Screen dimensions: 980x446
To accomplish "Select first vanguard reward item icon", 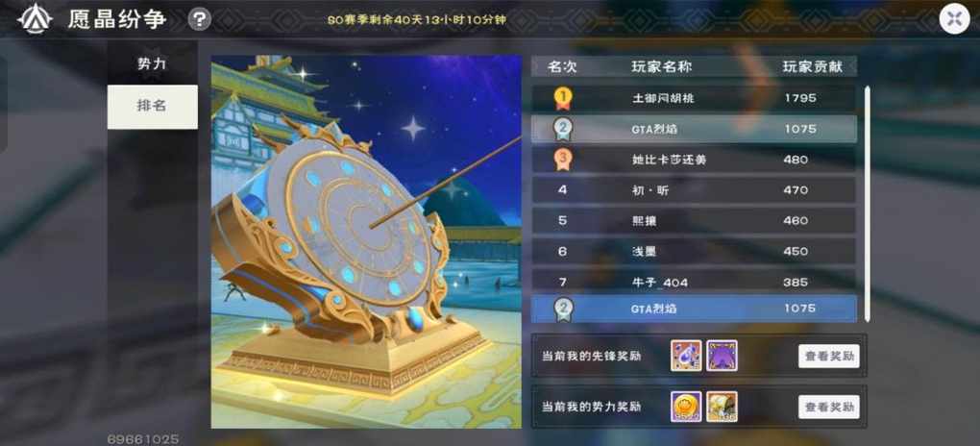I will click(x=686, y=356).
